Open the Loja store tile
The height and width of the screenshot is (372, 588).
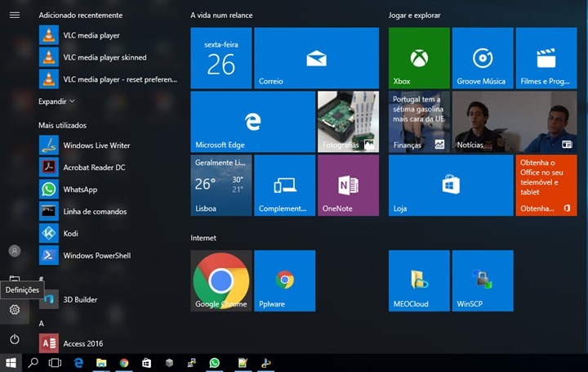(450, 186)
